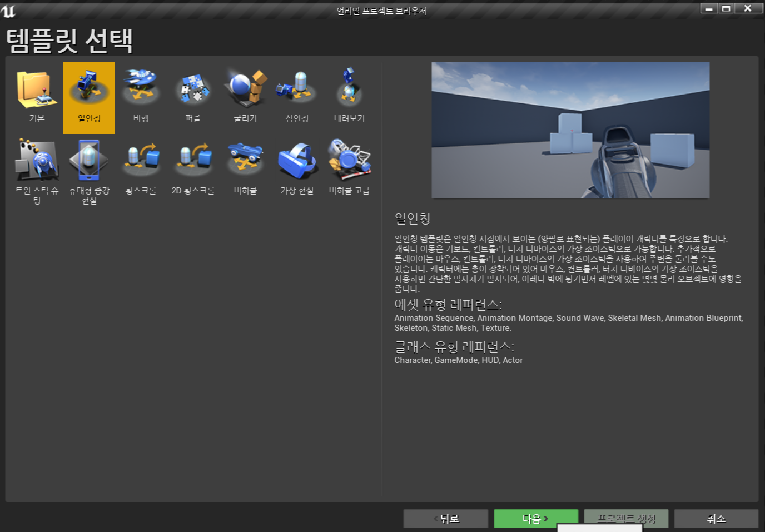Click the 'Character, GameMode, HUD, Actor' text
Screen dimensions: 765x532
click(459, 360)
